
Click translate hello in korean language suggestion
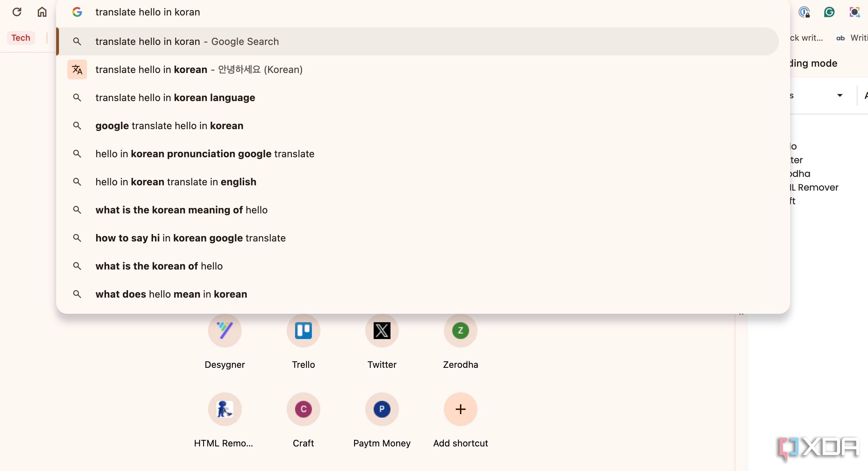click(176, 97)
